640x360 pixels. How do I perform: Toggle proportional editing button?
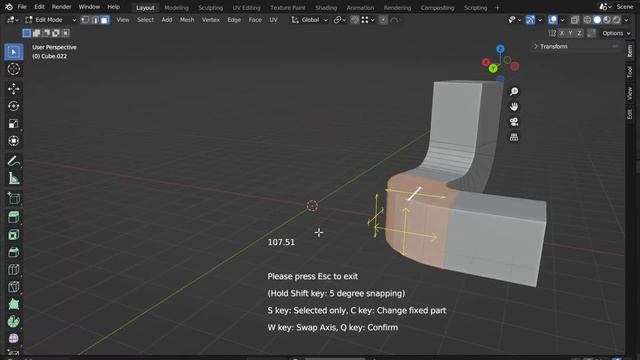(x=383, y=20)
